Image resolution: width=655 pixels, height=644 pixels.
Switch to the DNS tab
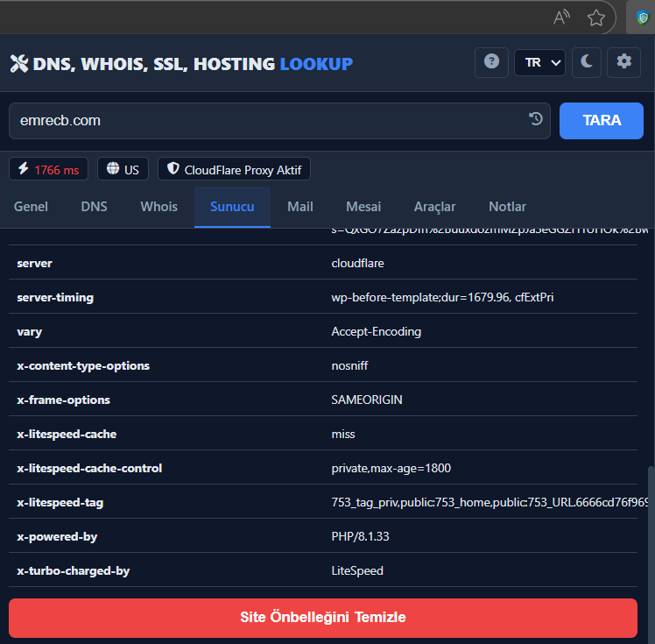pos(94,207)
